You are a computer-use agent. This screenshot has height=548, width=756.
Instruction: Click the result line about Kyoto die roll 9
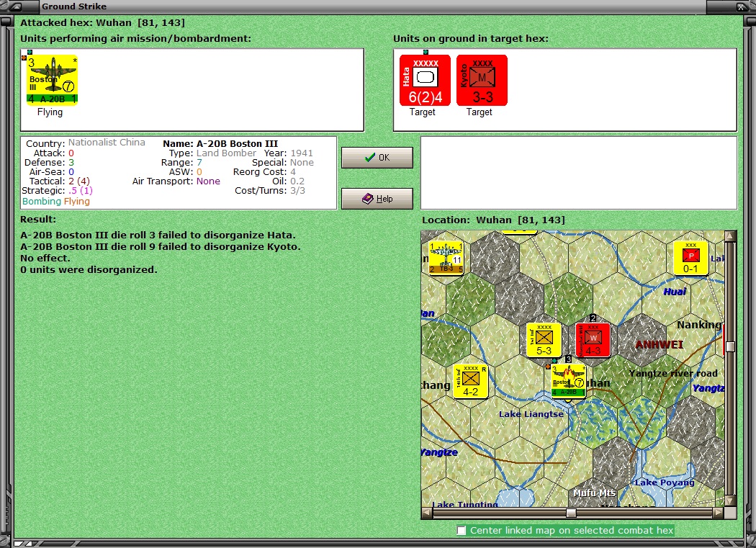pyautogui.click(x=161, y=247)
